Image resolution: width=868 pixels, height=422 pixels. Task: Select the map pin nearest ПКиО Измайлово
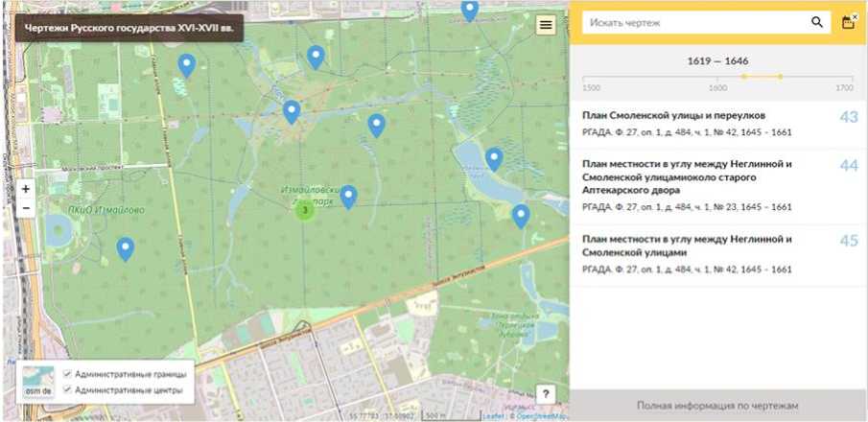pyautogui.click(x=126, y=248)
